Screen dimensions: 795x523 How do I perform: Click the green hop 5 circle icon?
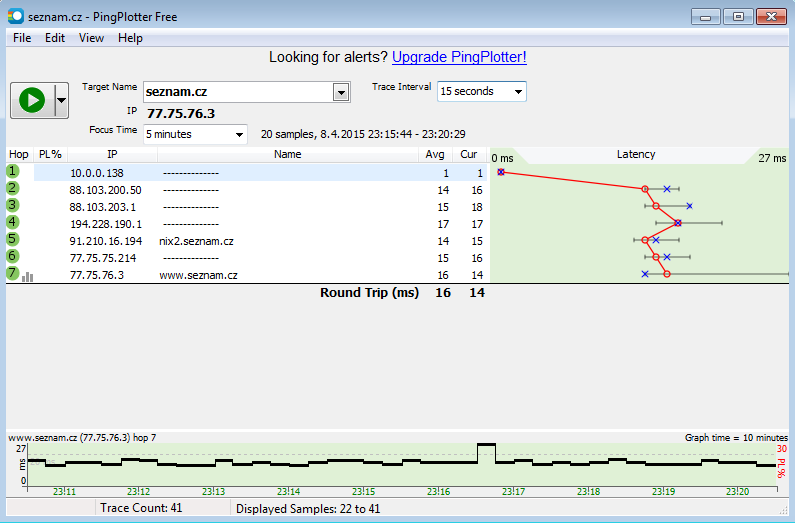(13, 240)
